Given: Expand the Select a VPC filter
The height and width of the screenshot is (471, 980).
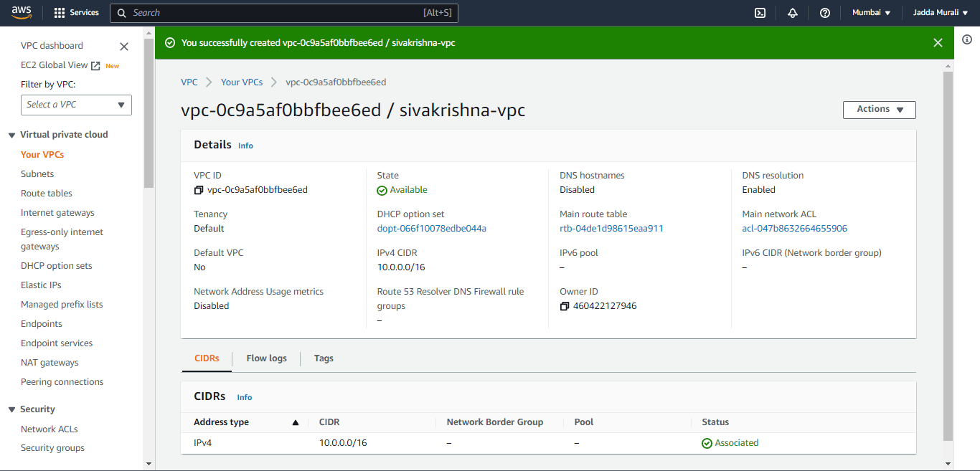Looking at the screenshot, I should coord(76,105).
